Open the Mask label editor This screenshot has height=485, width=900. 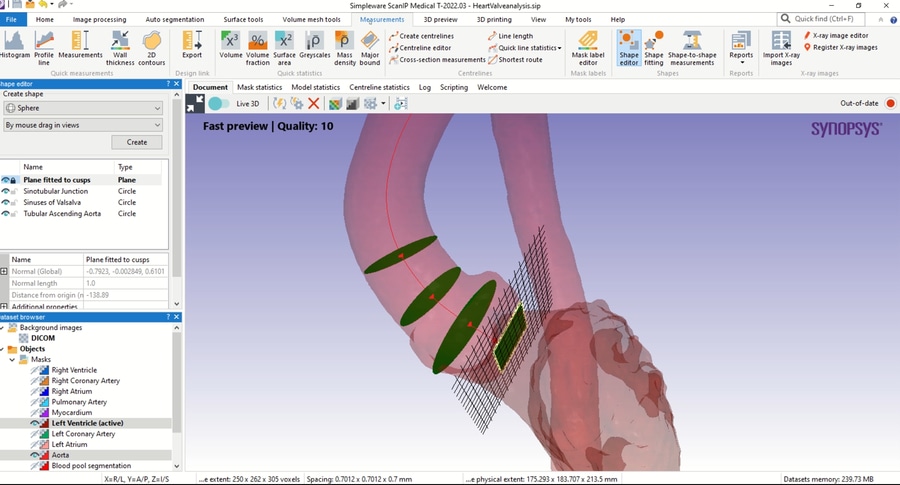(588, 48)
